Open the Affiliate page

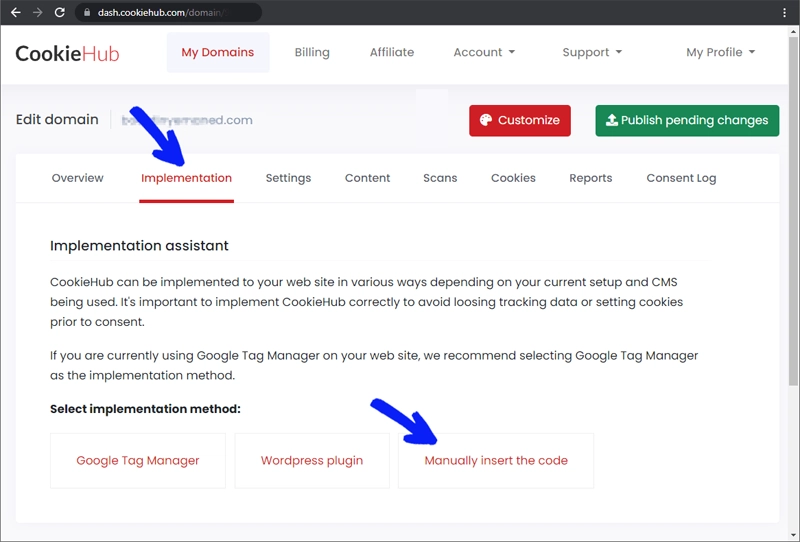392,52
